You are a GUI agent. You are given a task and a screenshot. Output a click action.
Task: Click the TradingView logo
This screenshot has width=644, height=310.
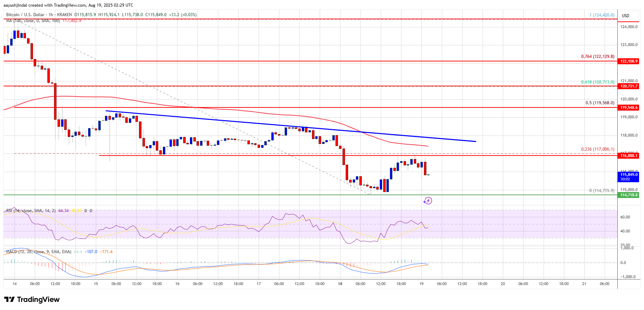point(32,299)
